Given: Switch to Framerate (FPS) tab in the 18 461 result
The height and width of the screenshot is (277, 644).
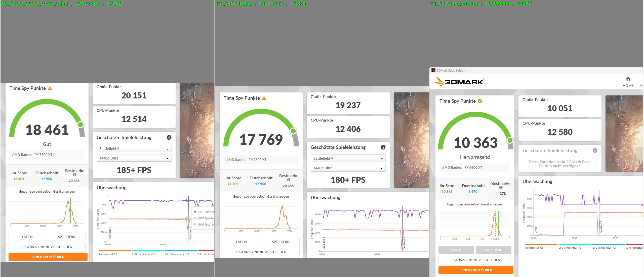Looking at the screenshot, I should [x=115, y=253].
